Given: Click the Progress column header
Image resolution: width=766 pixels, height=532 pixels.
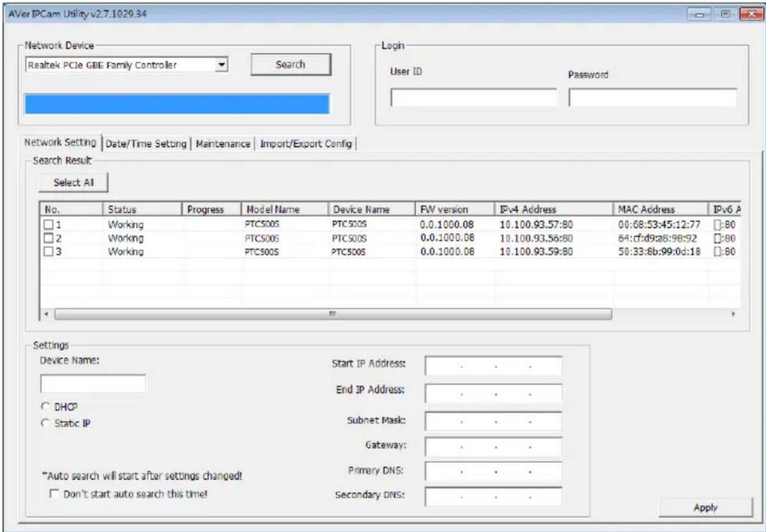Looking at the screenshot, I should pyautogui.click(x=210, y=209).
